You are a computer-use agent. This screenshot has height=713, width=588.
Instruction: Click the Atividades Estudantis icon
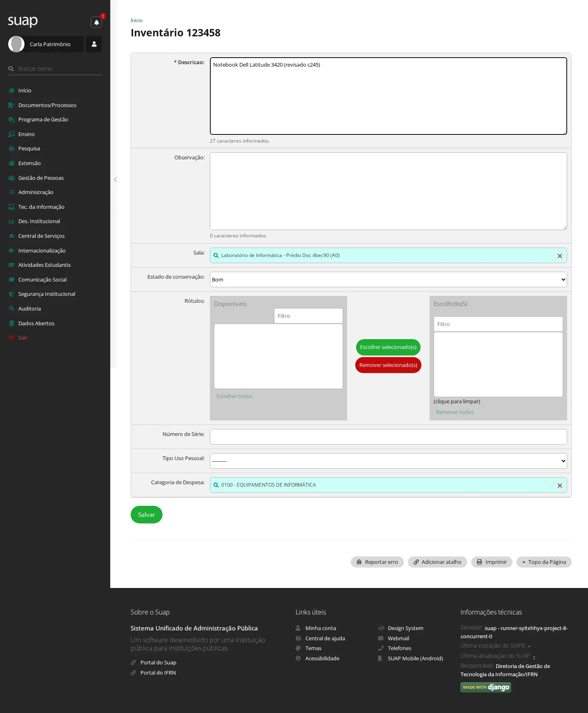11,265
